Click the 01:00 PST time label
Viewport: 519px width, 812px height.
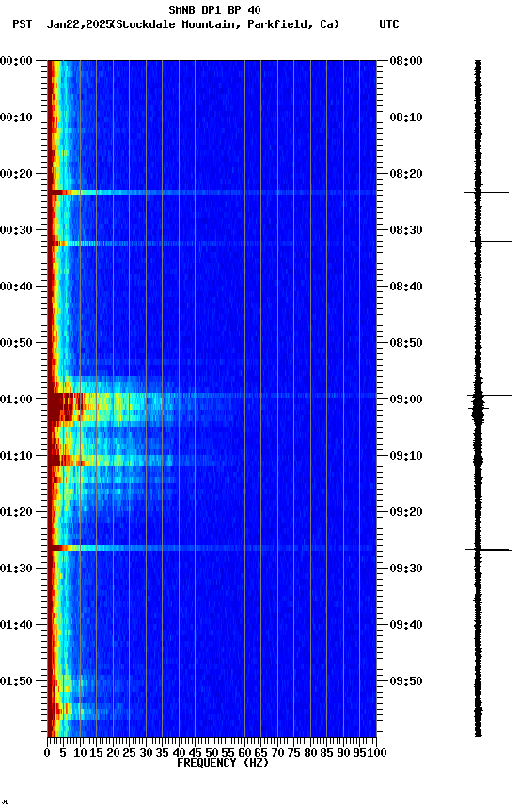pos(16,399)
